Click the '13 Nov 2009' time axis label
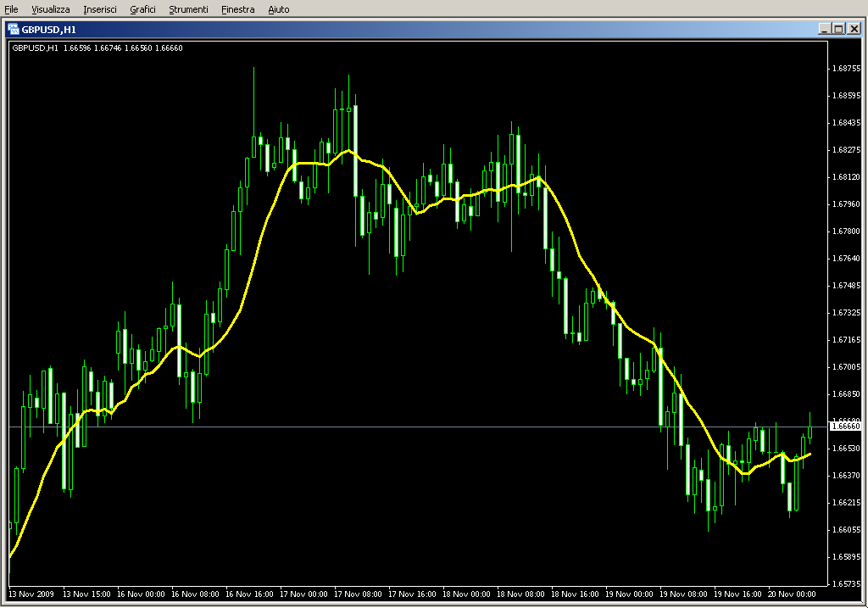 click(31, 594)
